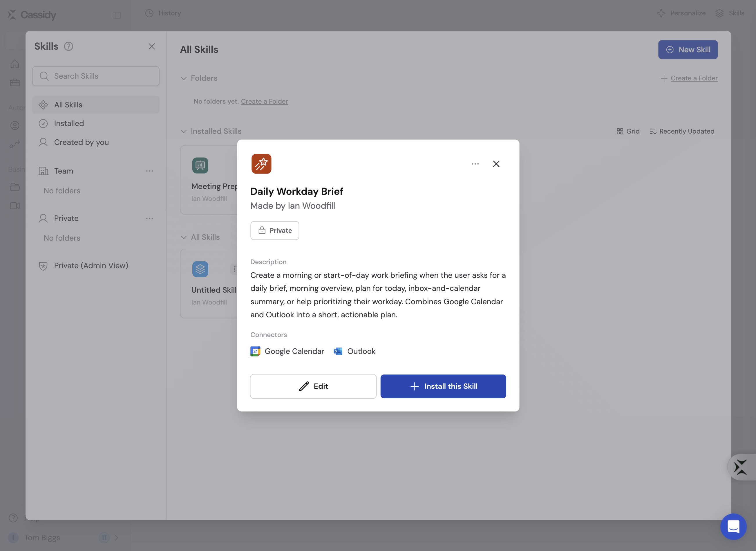Open the support chat bubble
The height and width of the screenshot is (551, 756).
[x=733, y=527]
